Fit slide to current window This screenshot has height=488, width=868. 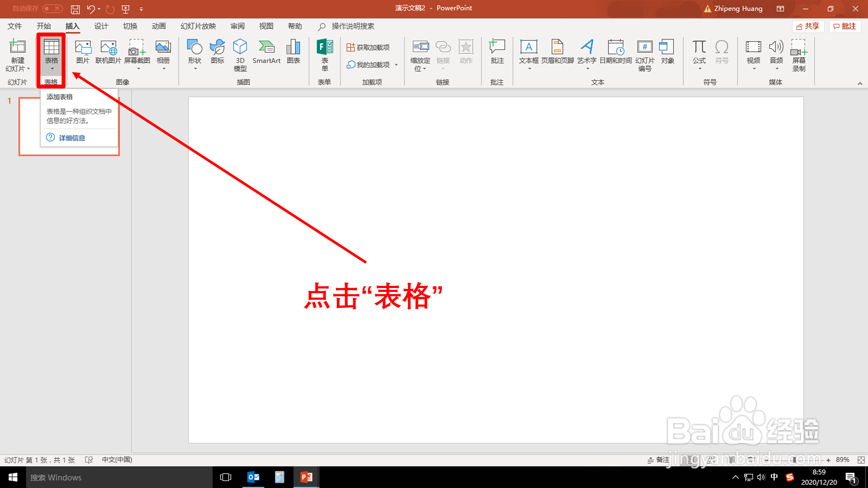[861, 460]
